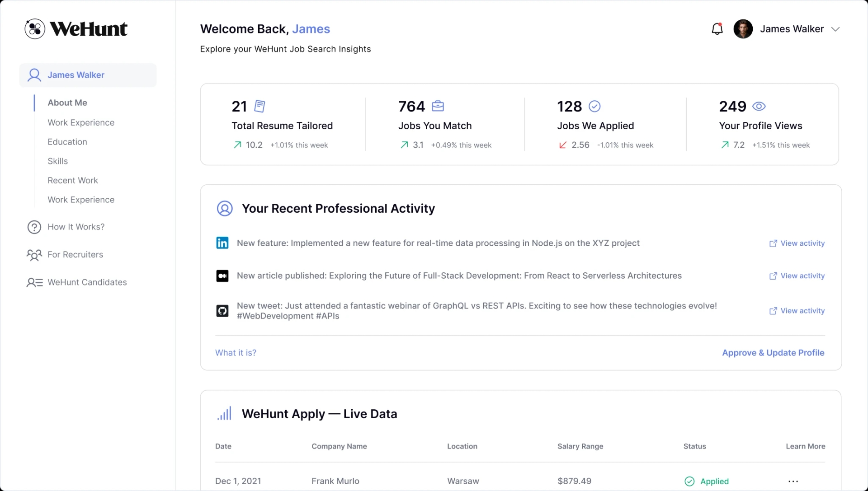This screenshot has height=491, width=868.
Task: View activity for the Node.js new feature
Action: pos(797,243)
